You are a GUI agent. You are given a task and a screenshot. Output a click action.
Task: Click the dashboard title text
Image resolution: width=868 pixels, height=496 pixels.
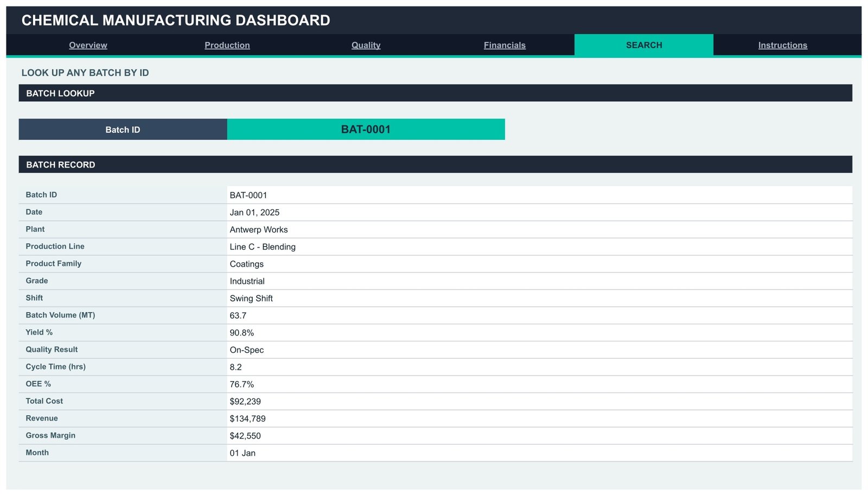coord(176,21)
